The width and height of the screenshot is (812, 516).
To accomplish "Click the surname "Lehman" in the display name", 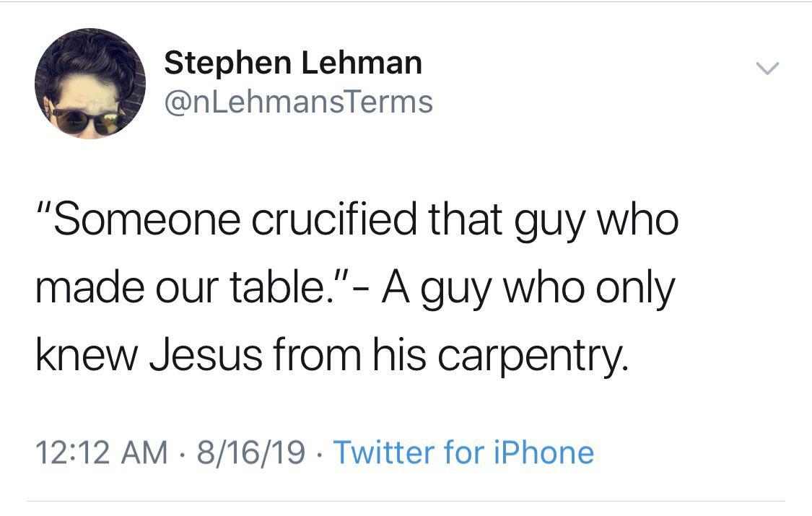I will [x=361, y=63].
